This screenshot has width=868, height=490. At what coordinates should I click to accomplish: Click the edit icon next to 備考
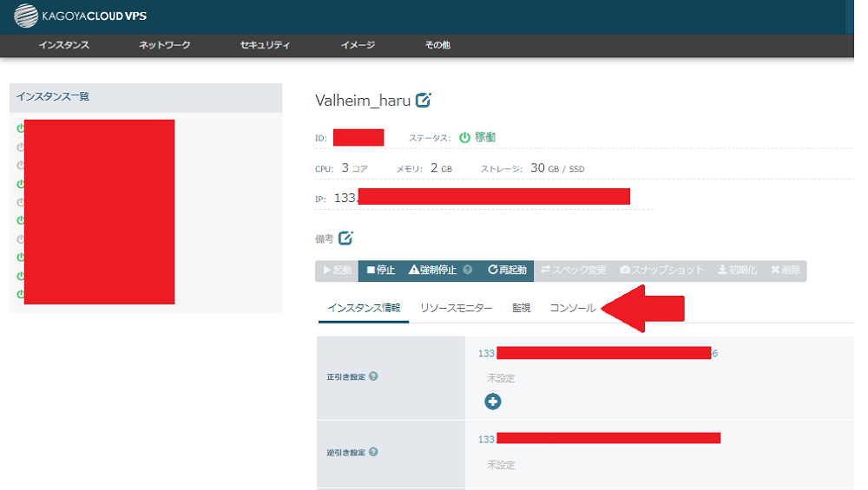pos(345,238)
